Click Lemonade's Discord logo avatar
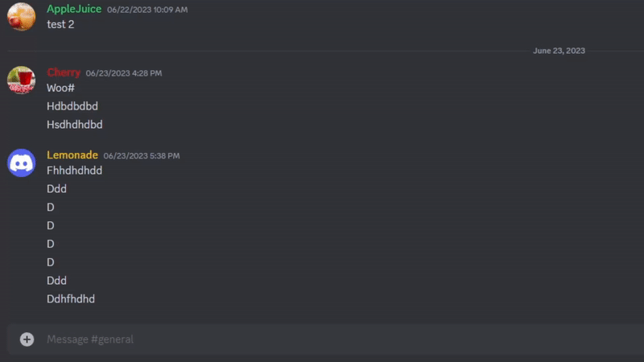The width and height of the screenshot is (644, 362). (x=21, y=162)
